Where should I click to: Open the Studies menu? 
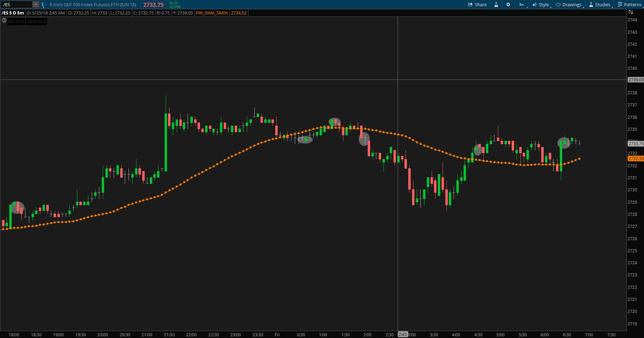pyautogui.click(x=599, y=4)
